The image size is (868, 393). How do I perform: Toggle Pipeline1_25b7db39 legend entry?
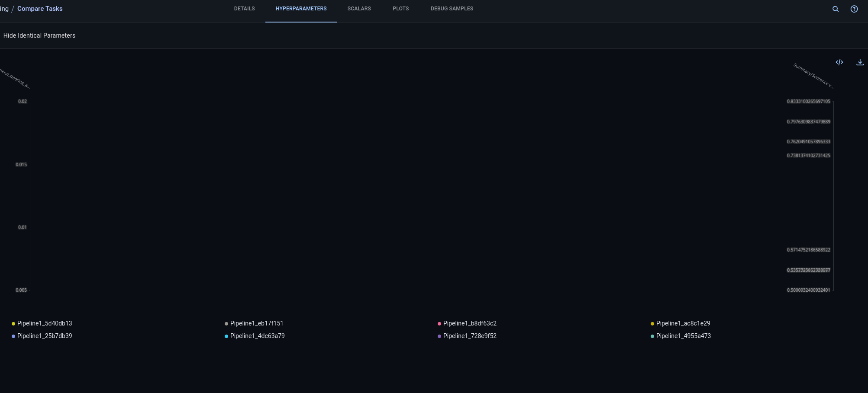click(44, 336)
